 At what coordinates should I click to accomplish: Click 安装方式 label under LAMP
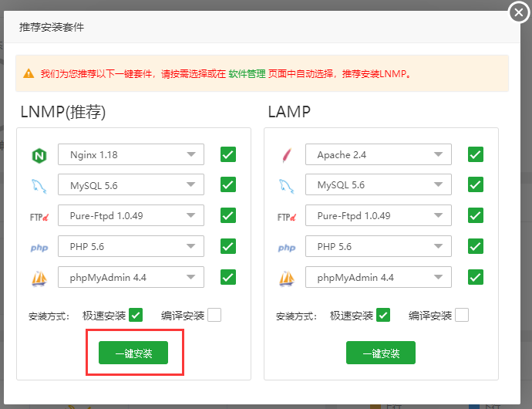pyautogui.click(x=296, y=316)
